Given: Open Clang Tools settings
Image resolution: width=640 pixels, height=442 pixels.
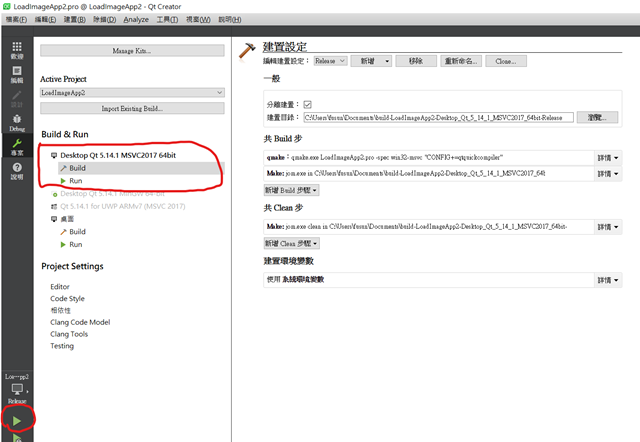Looking at the screenshot, I should [x=69, y=334].
